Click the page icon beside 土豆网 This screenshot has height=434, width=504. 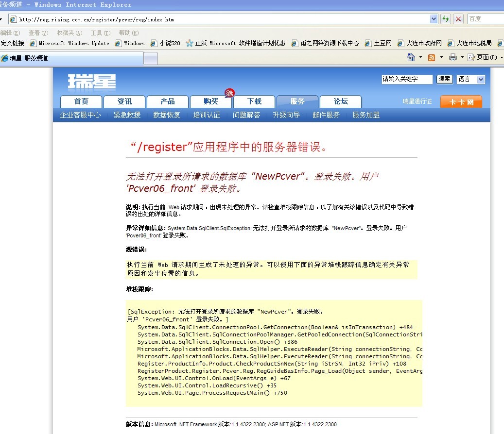click(x=368, y=43)
